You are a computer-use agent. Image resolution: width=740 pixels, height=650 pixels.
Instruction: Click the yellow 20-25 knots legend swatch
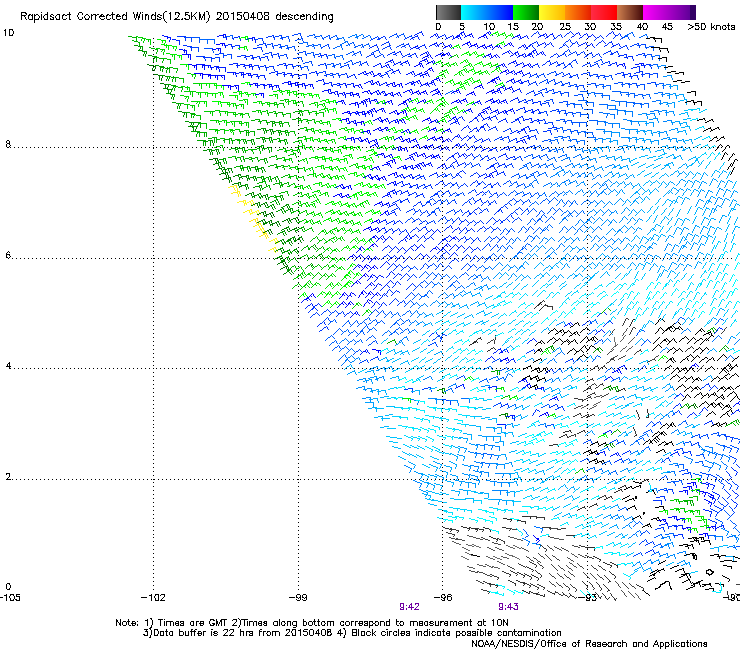pos(552,12)
